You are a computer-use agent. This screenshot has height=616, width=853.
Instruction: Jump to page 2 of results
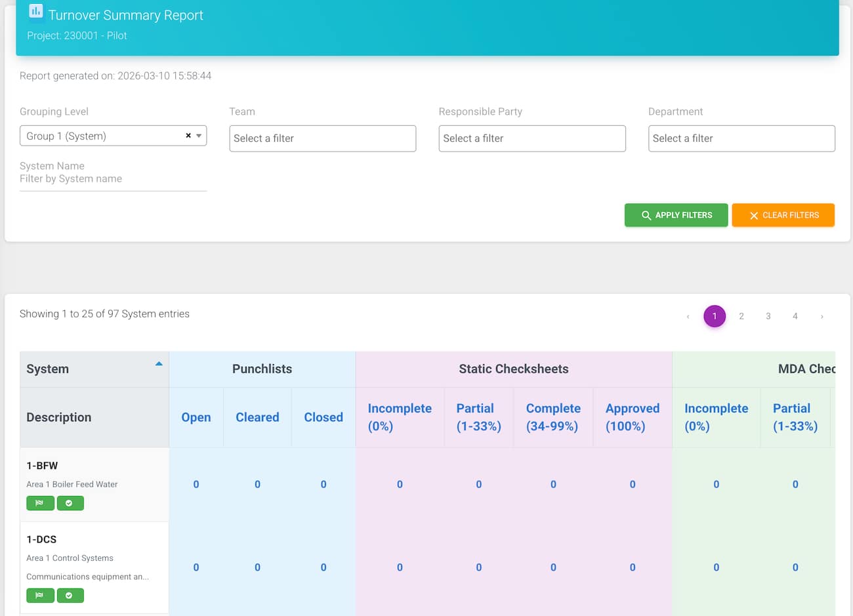pos(741,316)
